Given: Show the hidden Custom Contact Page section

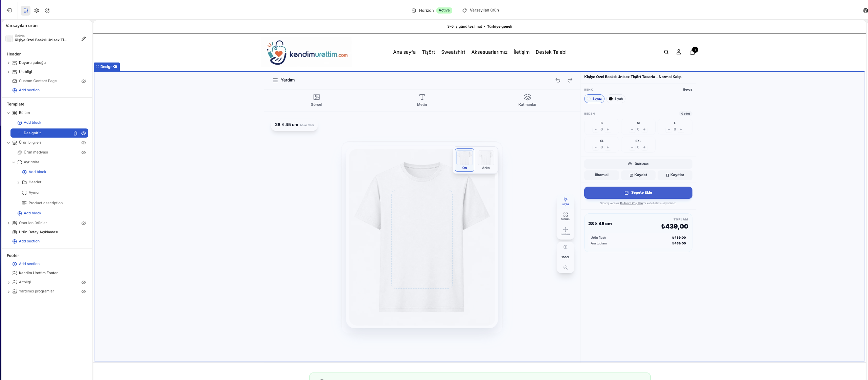Looking at the screenshot, I should pyautogui.click(x=84, y=81).
